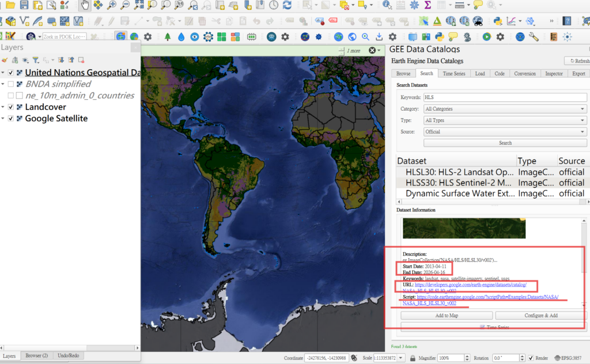Click the Save Project floppy icon
590x364 pixels.
click(x=24, y=5)
